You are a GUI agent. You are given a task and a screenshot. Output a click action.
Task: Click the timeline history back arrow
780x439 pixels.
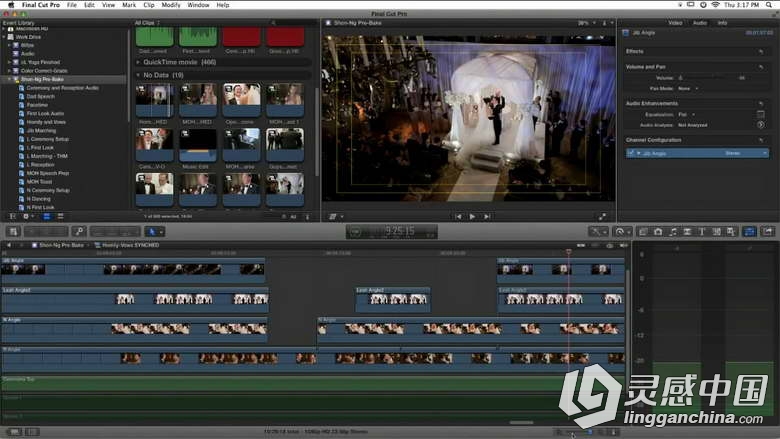tap(8, 245)
